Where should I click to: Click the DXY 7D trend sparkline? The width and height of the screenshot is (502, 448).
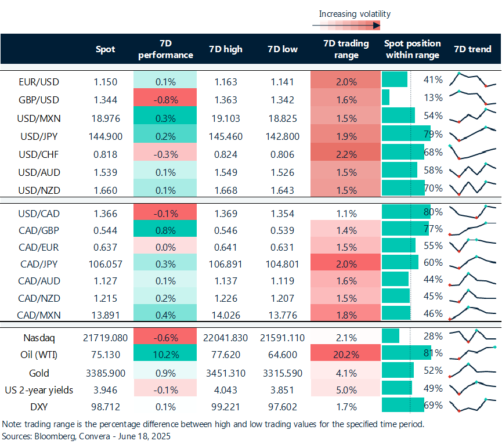pos(472,404)
